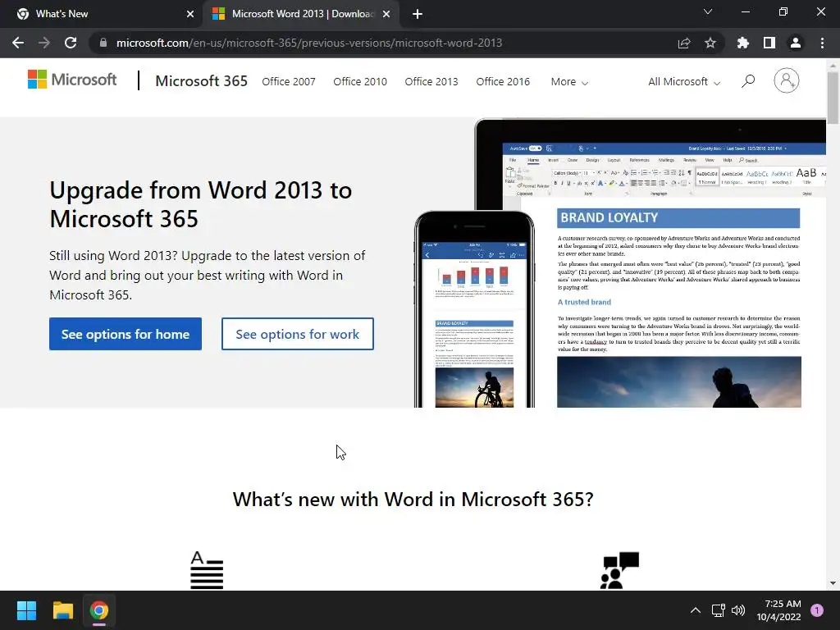The width and height of the screenshot is (840, 630).
Task: Click the tablet Brand Loyalty document image
Action: 678,308
